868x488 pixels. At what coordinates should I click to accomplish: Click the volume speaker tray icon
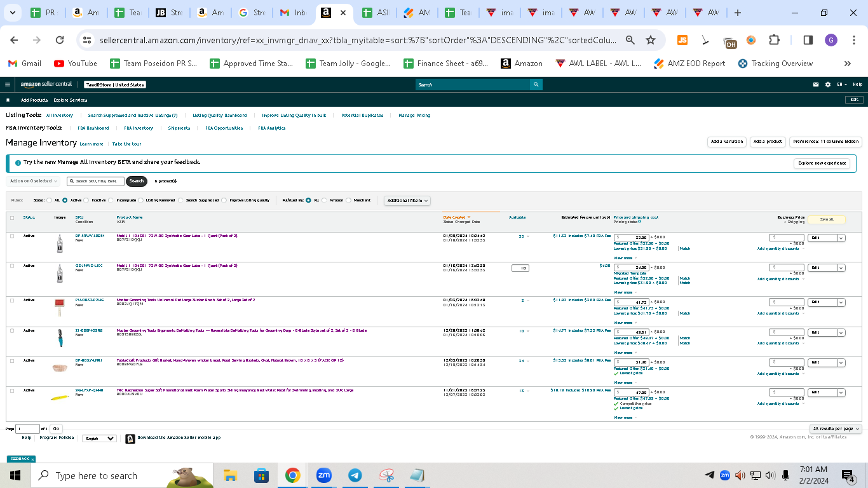(770, 475)
